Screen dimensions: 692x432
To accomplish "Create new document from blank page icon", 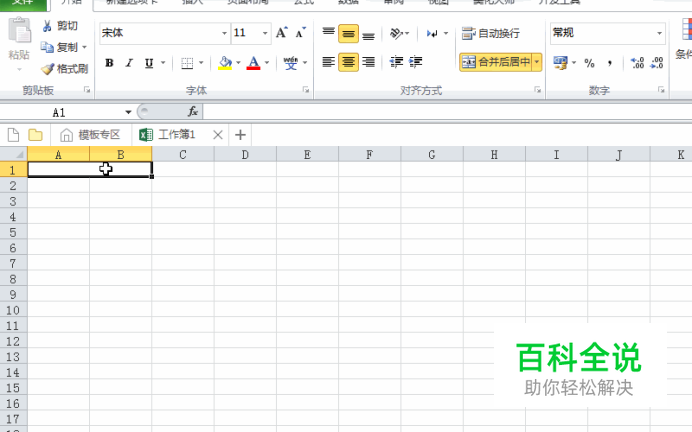I will (13, 135).
